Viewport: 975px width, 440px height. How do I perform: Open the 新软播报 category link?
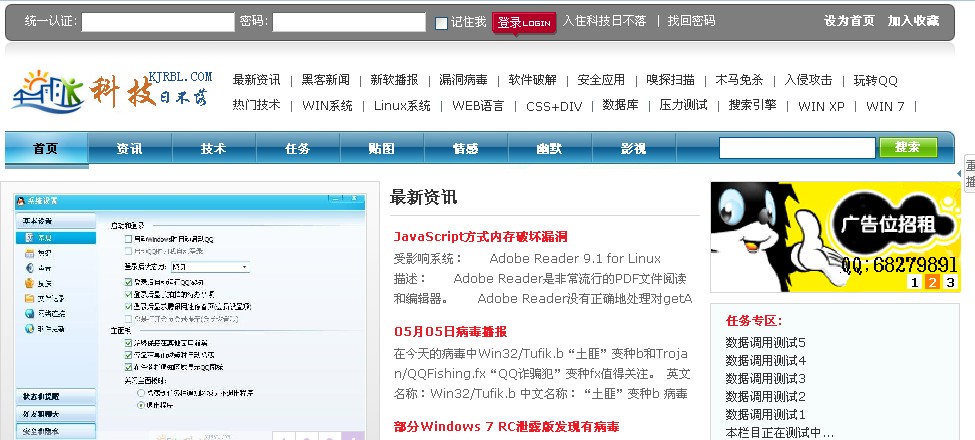394,80
